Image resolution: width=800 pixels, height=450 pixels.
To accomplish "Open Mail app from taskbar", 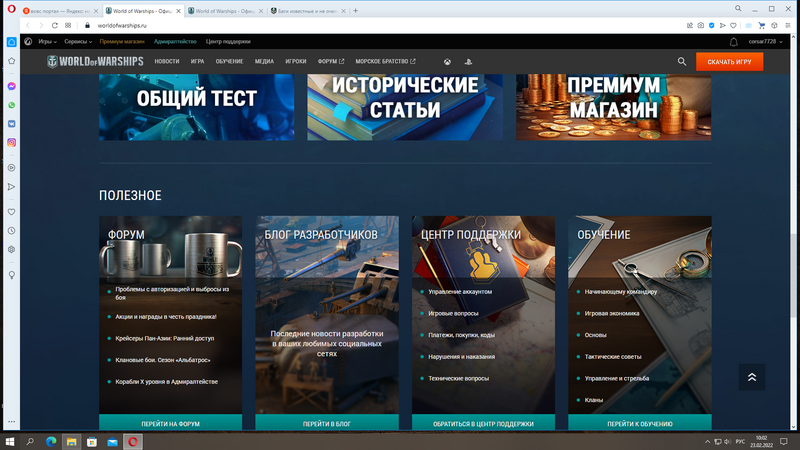I will coord(112,441).
